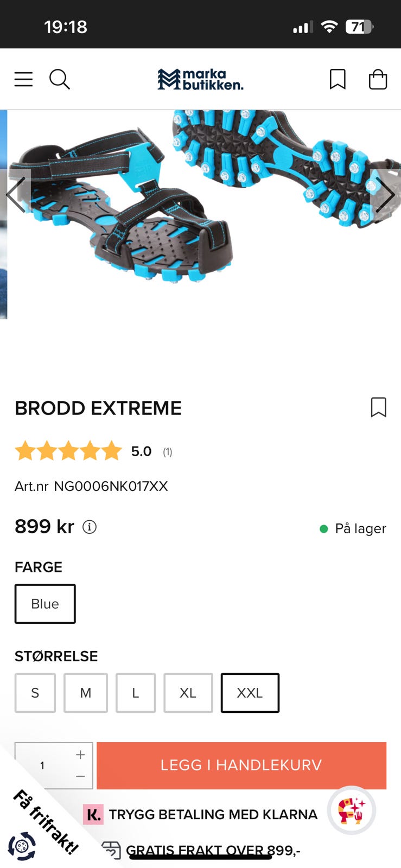Viewport: 401px width, 868px height.
Task: Decrease quantity with minus
Action: tap(80, 776)
